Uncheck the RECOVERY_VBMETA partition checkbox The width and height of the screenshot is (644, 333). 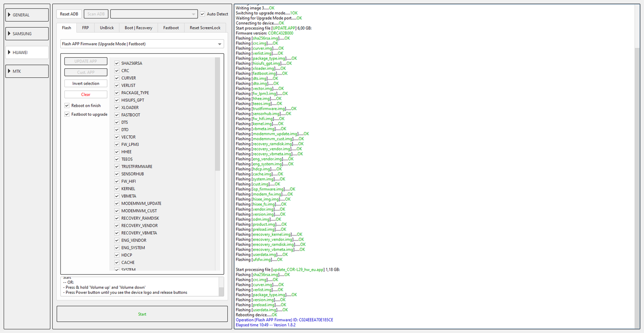click(117, 233)
